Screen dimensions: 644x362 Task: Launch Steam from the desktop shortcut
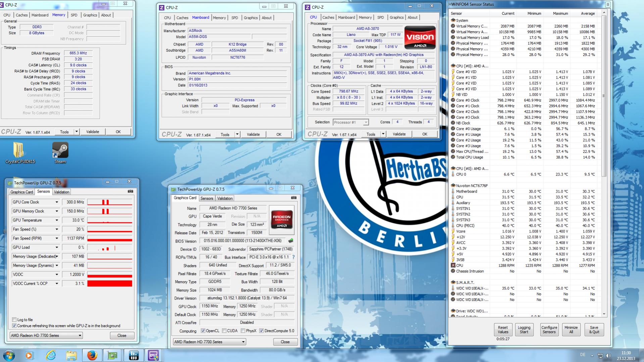(60, 153)
